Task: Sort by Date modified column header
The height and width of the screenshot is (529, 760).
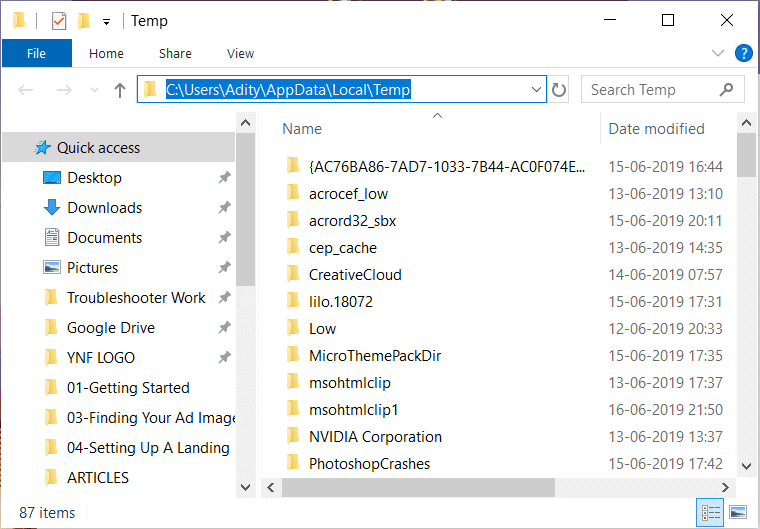Action: (x=656, y=128)
